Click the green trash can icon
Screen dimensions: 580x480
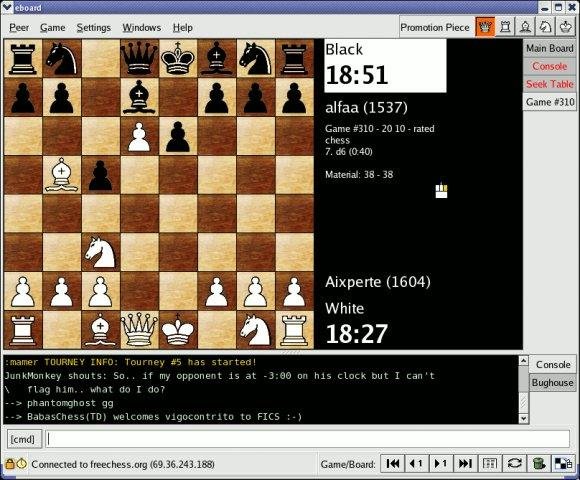539,463
